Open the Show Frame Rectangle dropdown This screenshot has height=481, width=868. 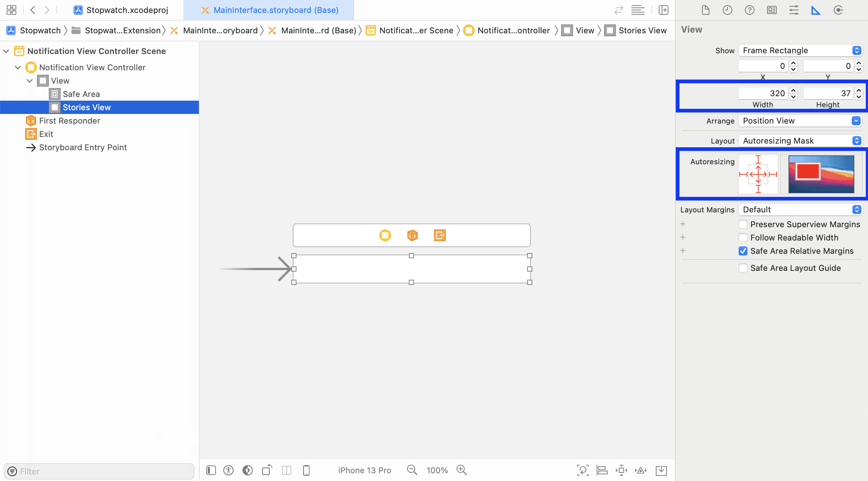click(x=800, y=50)
